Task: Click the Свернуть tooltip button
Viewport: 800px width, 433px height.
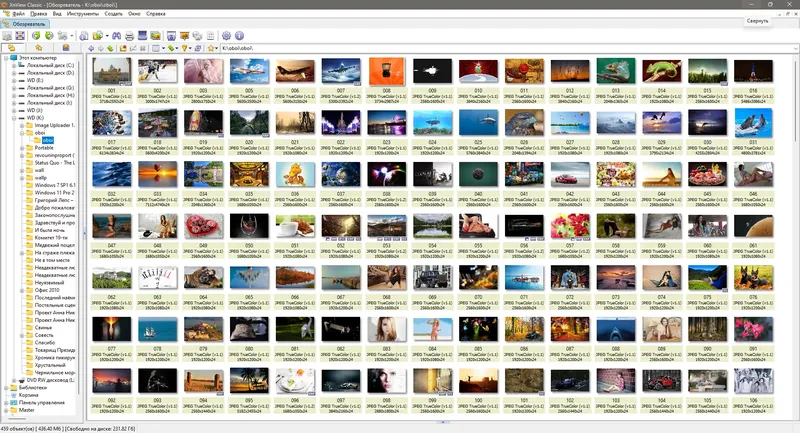Action: [757, 21]
